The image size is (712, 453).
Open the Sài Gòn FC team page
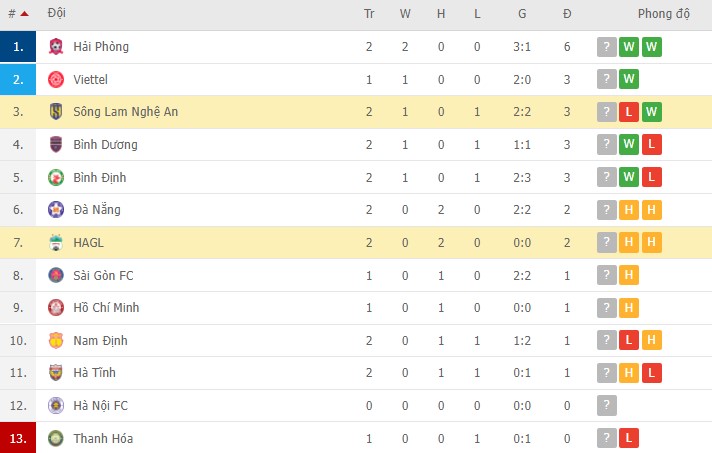tap(102, 275)
